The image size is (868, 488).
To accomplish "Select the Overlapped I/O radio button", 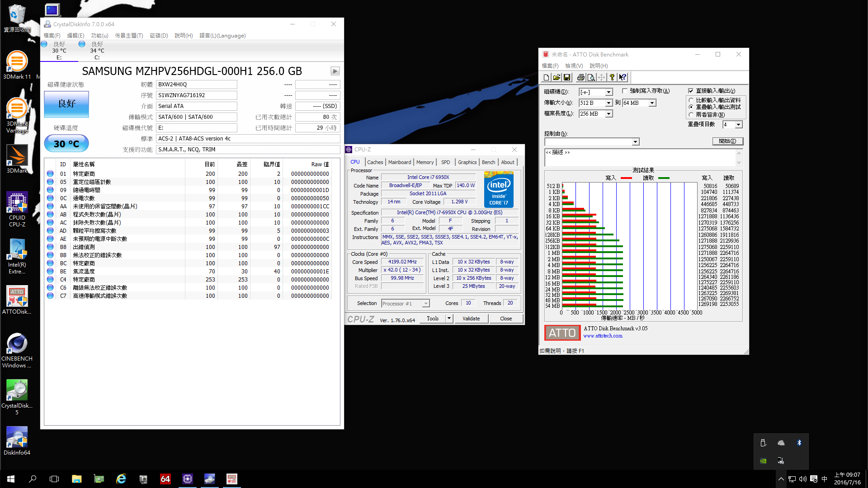I will point(691,107).
